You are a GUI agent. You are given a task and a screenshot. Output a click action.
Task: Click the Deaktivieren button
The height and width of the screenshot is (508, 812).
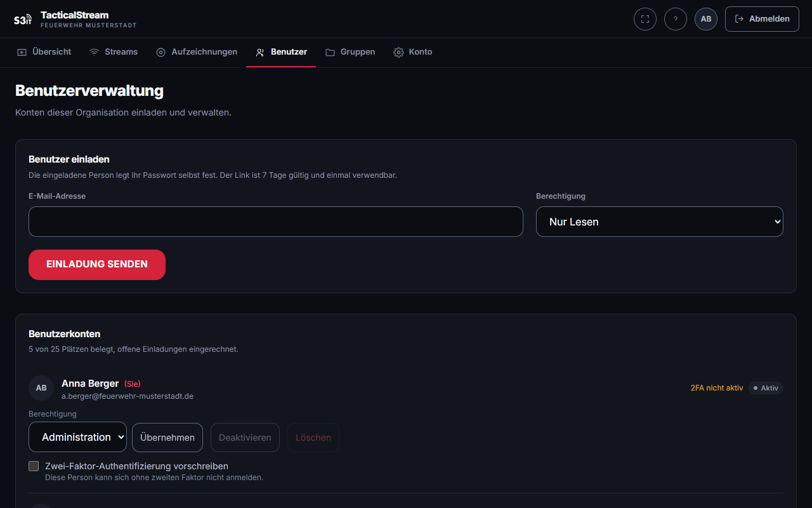click(x=245, y=438)
